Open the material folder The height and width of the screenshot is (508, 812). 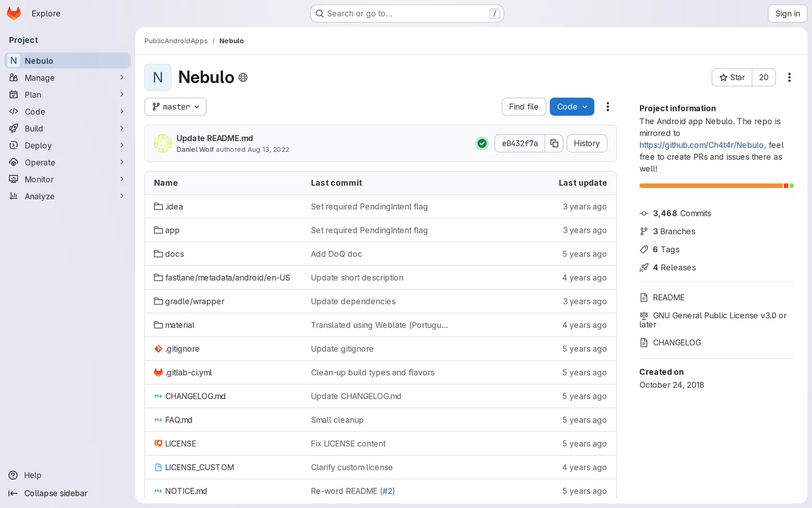coord(180,325)
